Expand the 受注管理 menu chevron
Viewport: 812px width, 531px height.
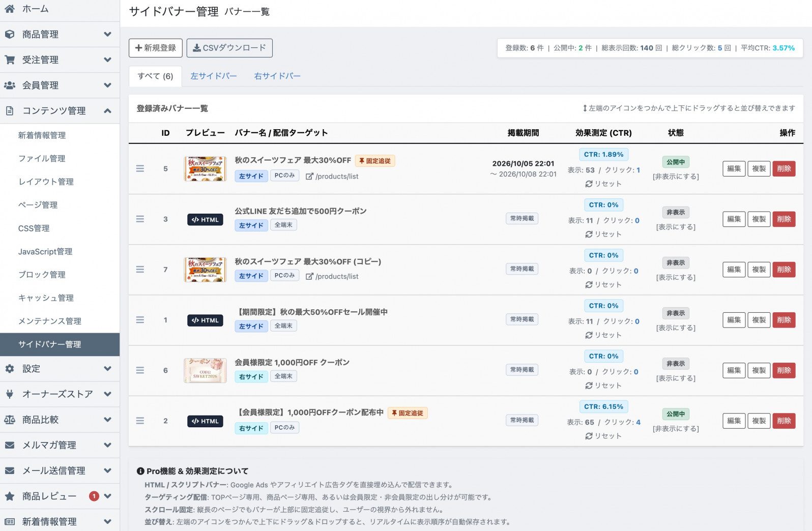pos(107,60)
